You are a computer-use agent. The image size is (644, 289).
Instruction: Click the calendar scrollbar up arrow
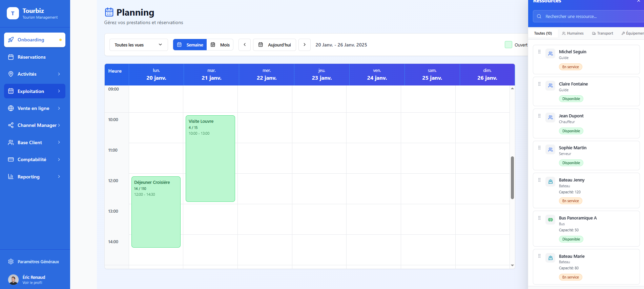(512, 88)
